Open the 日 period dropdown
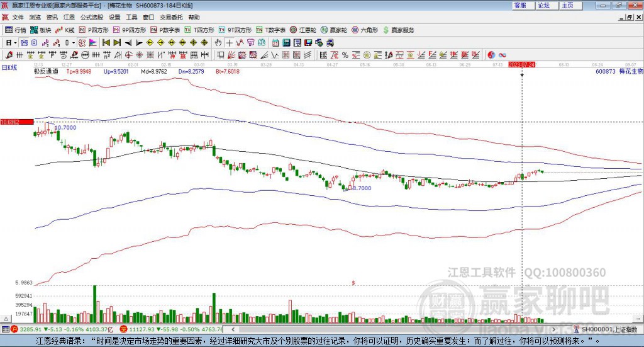This screenshot has width=644, height=347. [x=11, y=43]
